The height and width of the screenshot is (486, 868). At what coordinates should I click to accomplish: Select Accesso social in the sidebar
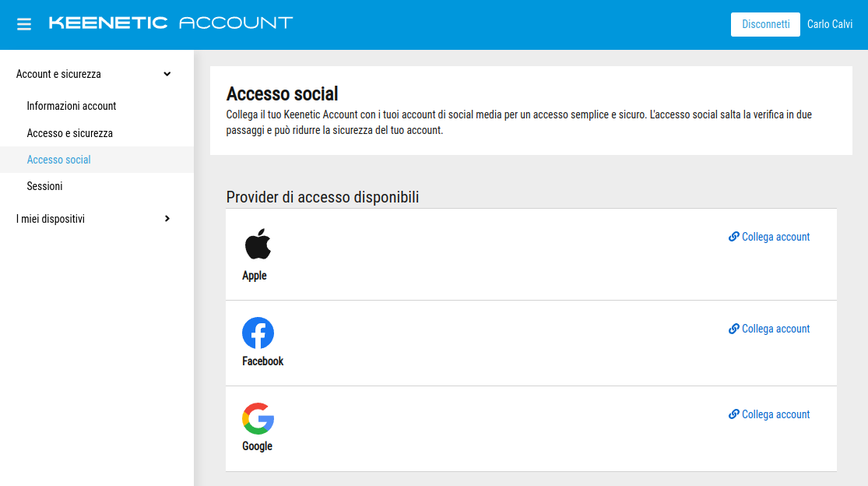pyautogui.click(x=59, y=160)
